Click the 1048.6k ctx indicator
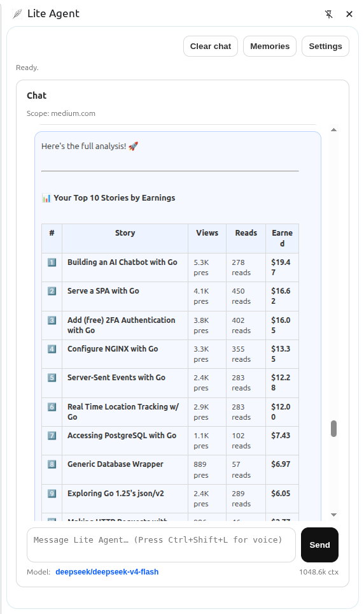This screenshot has width=364, height=614. point(319,572)
